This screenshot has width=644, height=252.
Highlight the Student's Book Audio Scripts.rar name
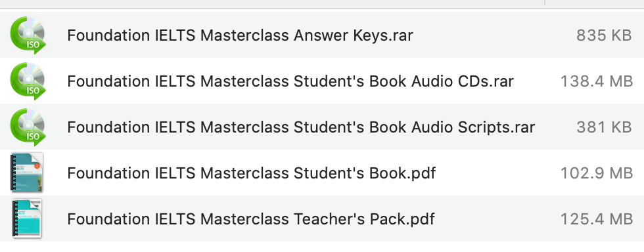tap(301, 128)
